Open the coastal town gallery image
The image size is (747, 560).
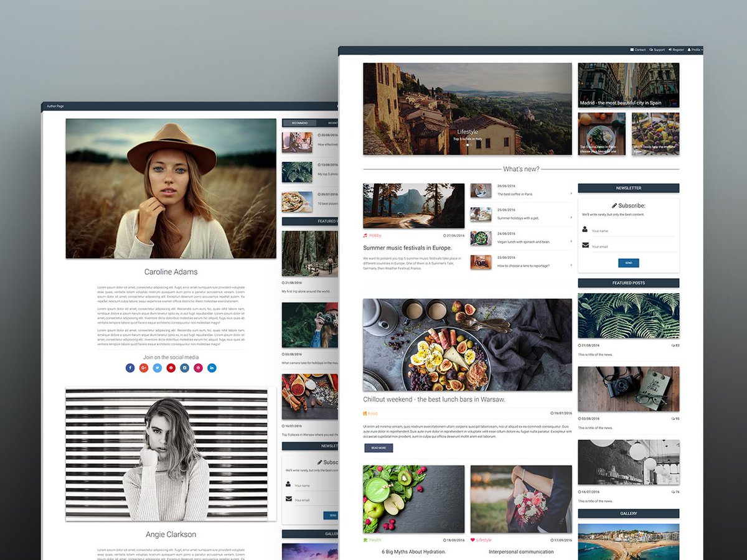tap(629, 541)
